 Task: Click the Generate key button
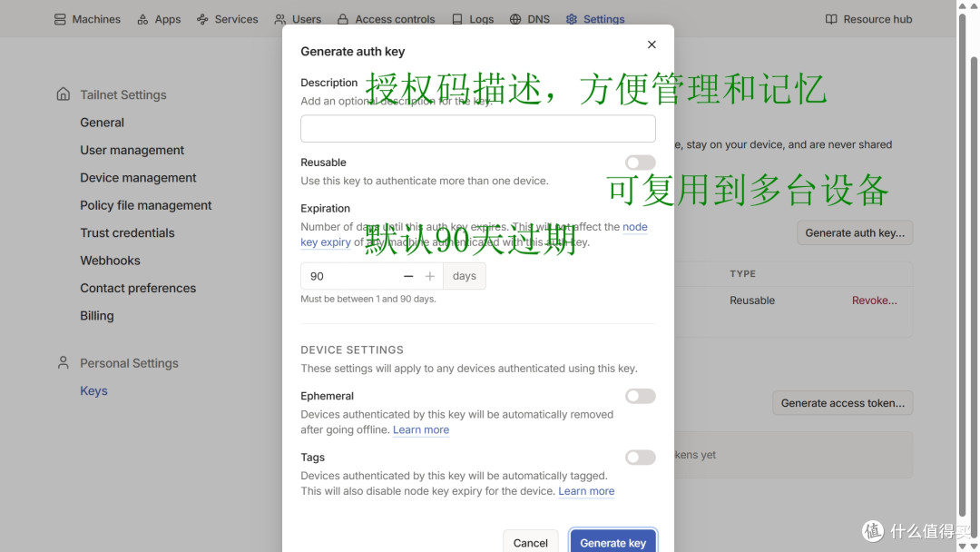(x=612, y=541)
